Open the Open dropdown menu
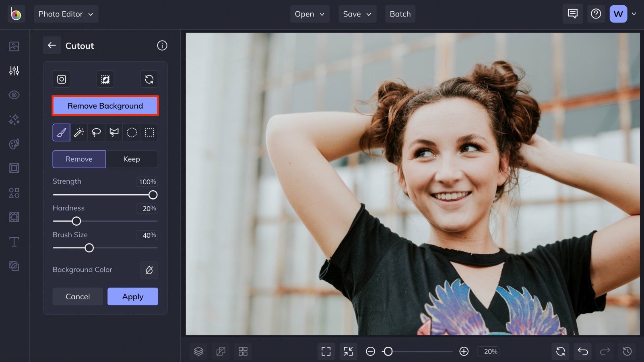 [309, 14]
